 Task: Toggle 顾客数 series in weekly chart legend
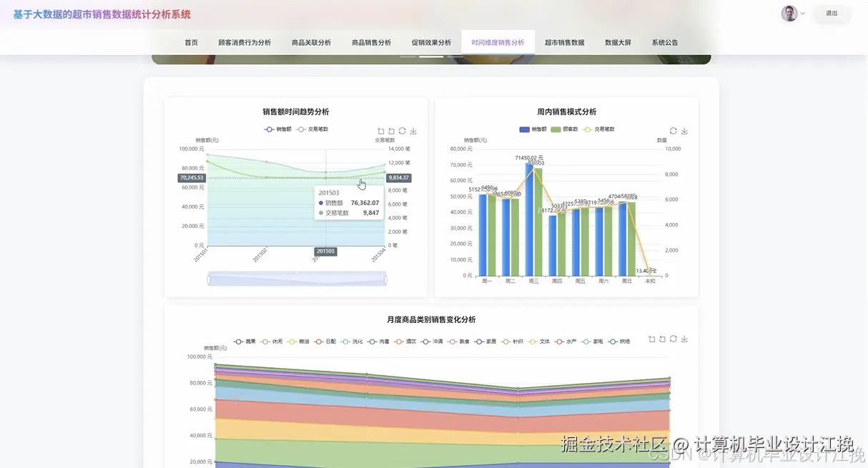tap(566, 129)
